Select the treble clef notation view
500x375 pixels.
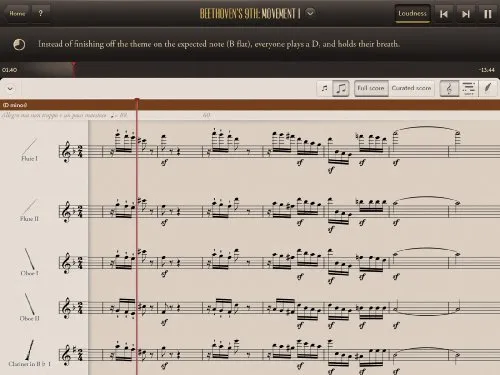449,89
